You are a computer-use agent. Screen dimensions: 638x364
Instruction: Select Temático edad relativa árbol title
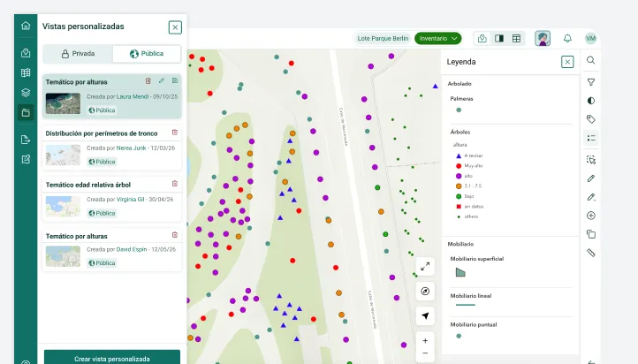(87, 185)
